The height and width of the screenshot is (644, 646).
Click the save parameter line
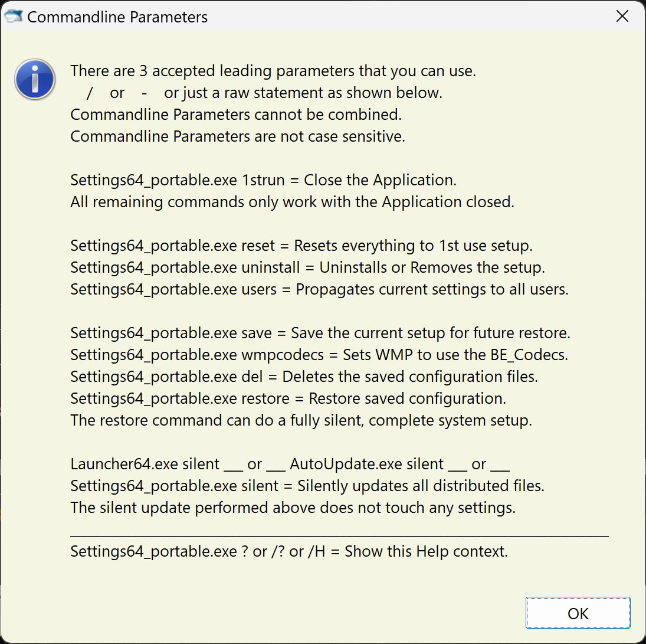[320, 333]
